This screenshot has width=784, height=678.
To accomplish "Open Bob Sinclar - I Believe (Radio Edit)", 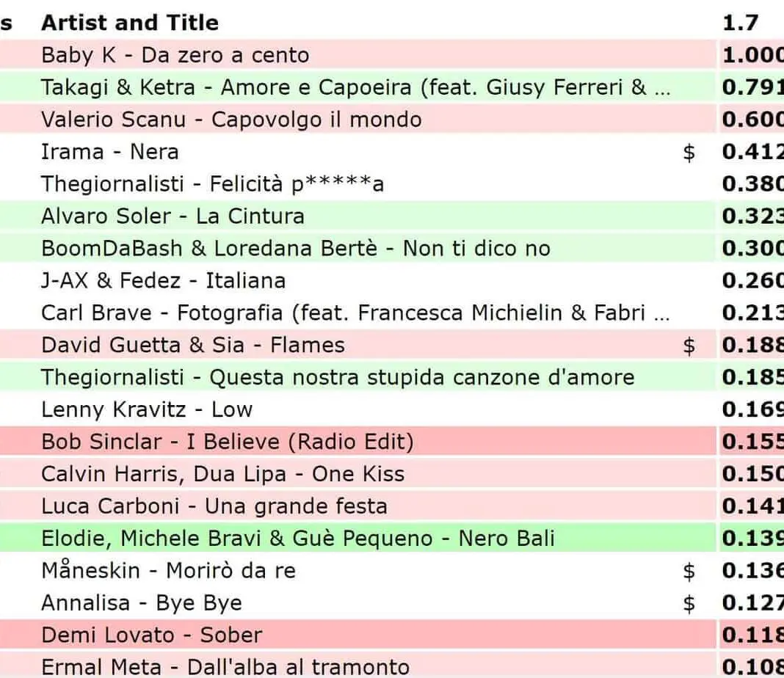I will click(x=228, y=442).
